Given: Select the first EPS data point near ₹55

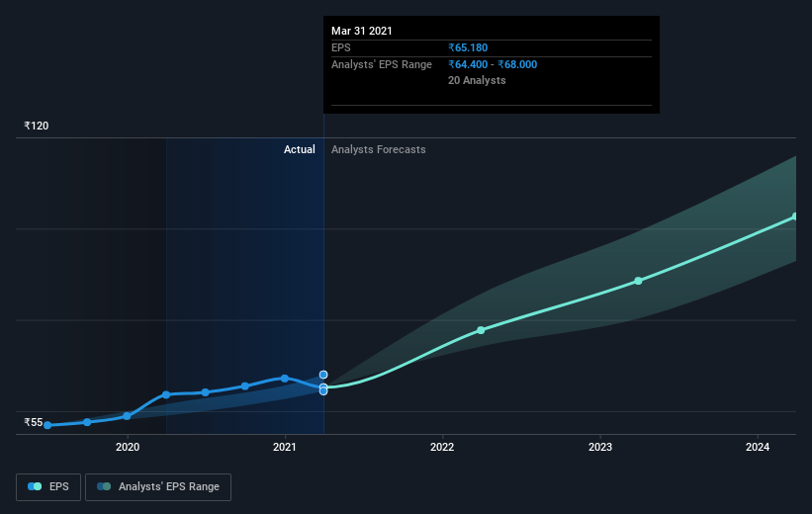Looking at the screenshot, I should [x=47, y=425].
